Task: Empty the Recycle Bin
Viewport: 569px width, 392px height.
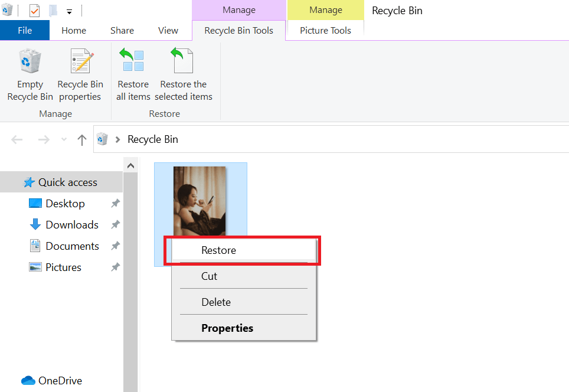Action: point(30,75)
